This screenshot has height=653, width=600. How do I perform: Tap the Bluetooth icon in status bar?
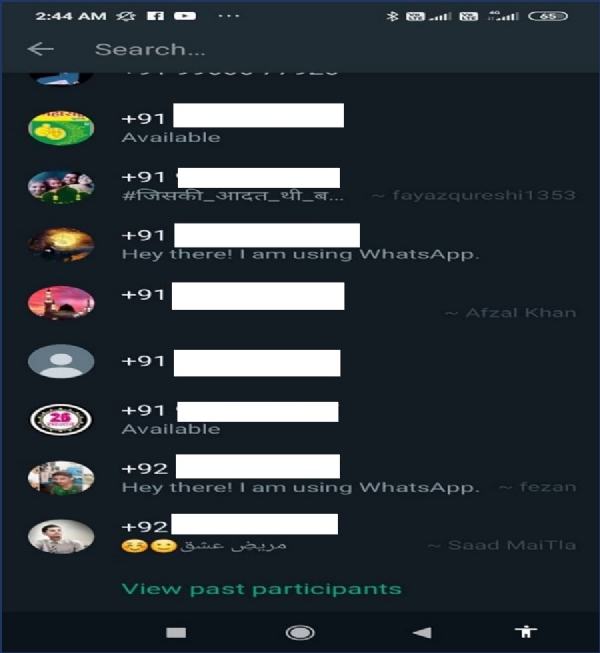tap(392, 16)
